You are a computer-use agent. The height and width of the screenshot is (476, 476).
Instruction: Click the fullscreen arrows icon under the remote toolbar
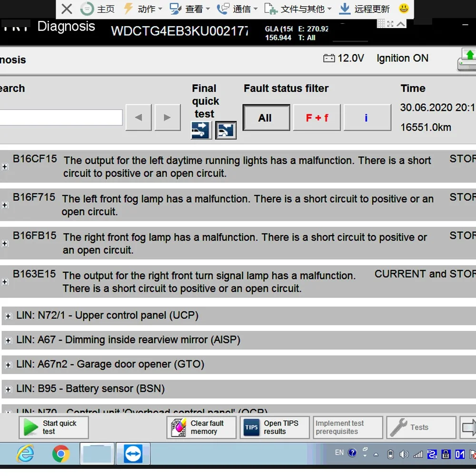(x=390, y=24)
